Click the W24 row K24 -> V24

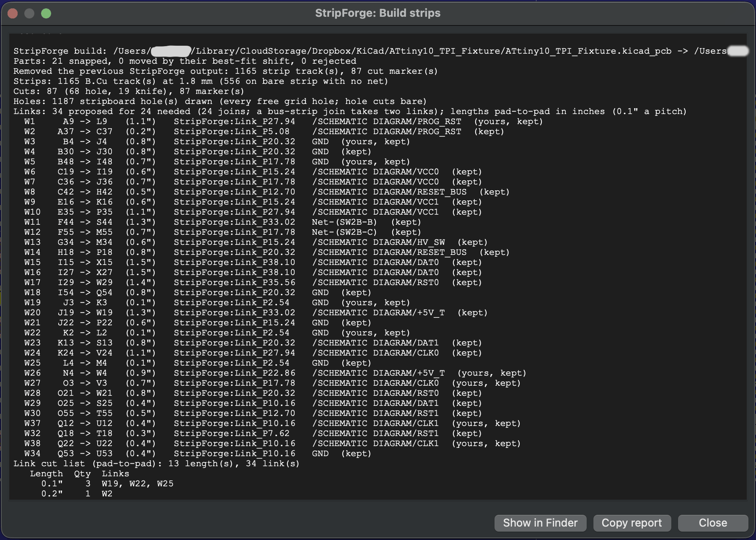pyautogui.click(x=253, y=353)
